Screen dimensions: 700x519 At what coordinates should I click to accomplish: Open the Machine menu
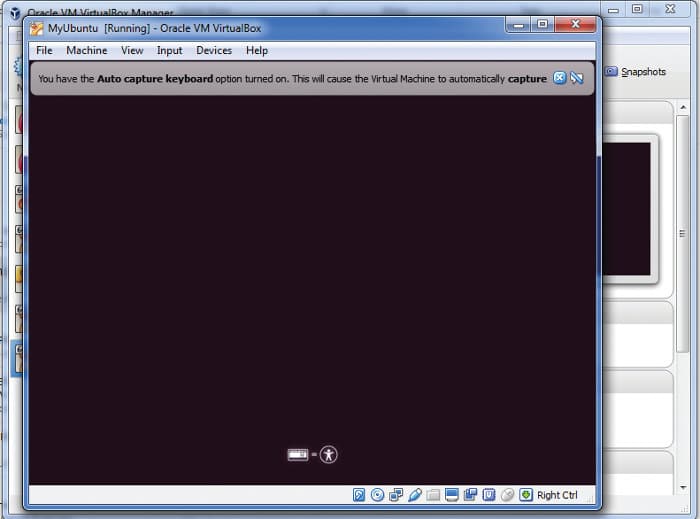click(87, 50)
